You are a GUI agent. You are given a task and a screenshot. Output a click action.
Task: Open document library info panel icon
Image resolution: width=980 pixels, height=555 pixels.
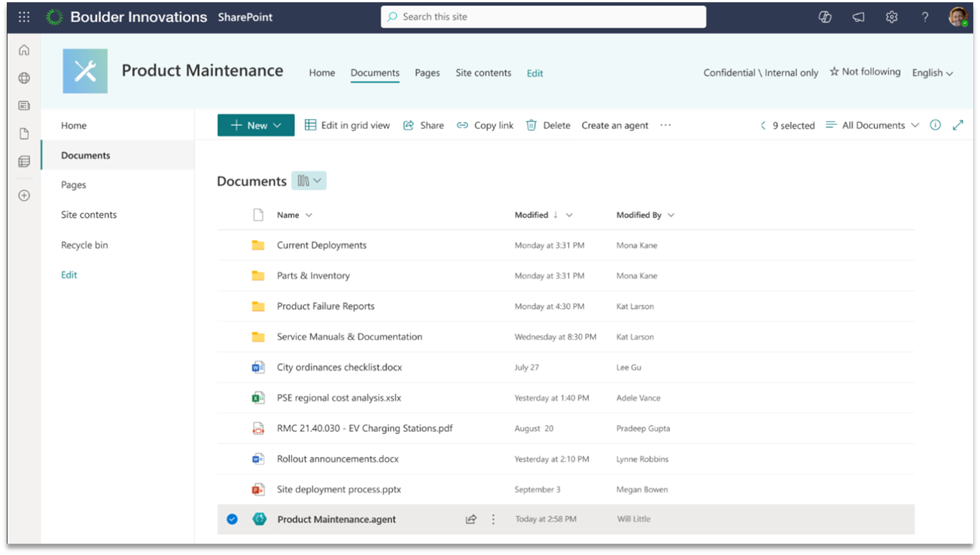[935, 125]
